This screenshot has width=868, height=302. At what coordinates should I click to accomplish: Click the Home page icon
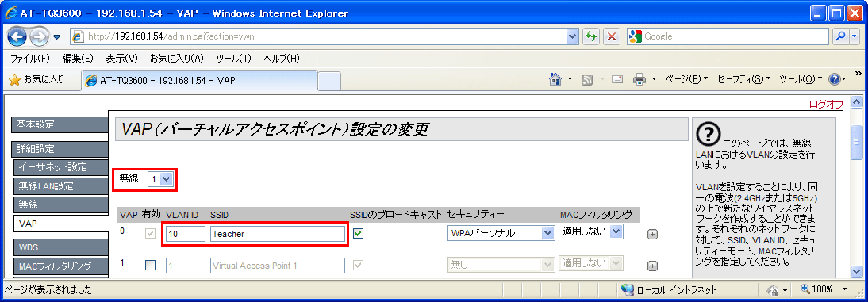coord(555,79)
